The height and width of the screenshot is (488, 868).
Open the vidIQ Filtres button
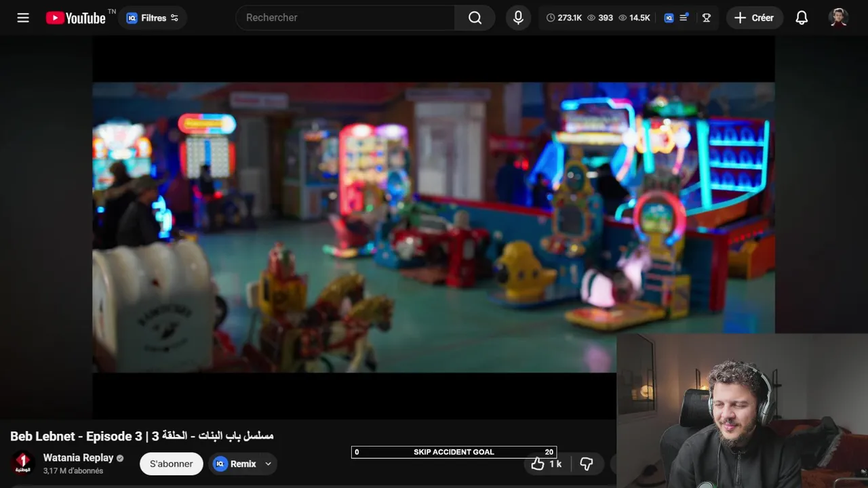(153, 18)
